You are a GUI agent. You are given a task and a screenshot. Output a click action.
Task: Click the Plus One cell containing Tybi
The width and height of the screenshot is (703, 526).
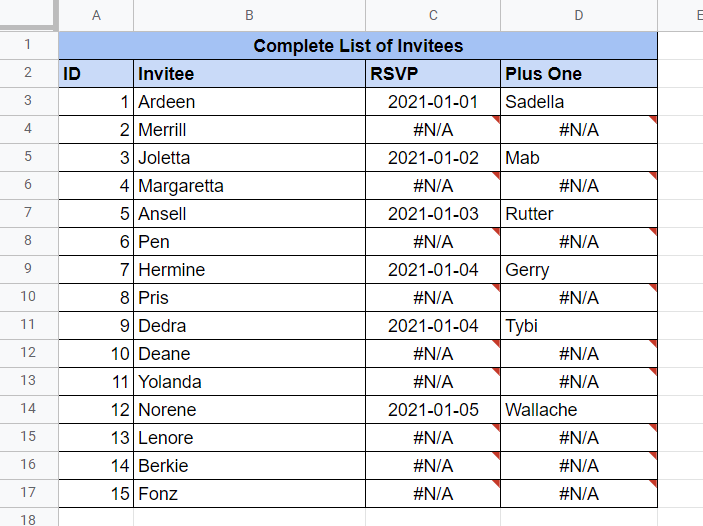(x=579, y=326)
